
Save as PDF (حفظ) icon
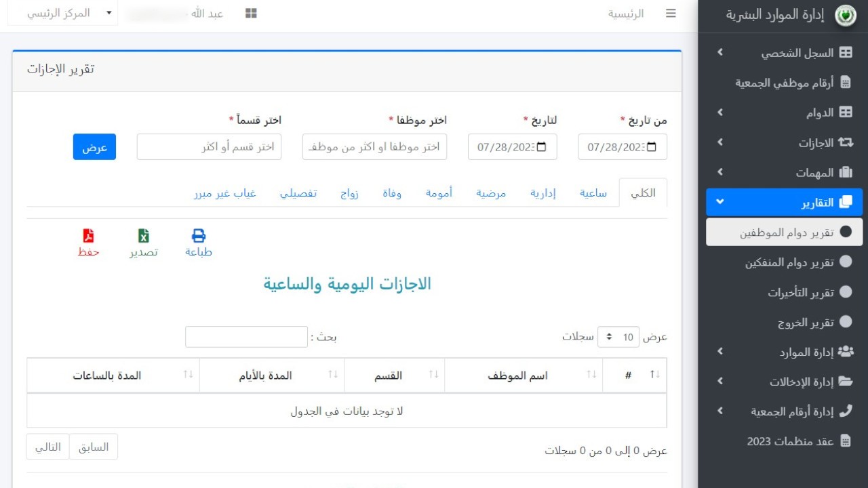(x=88, y=236)
